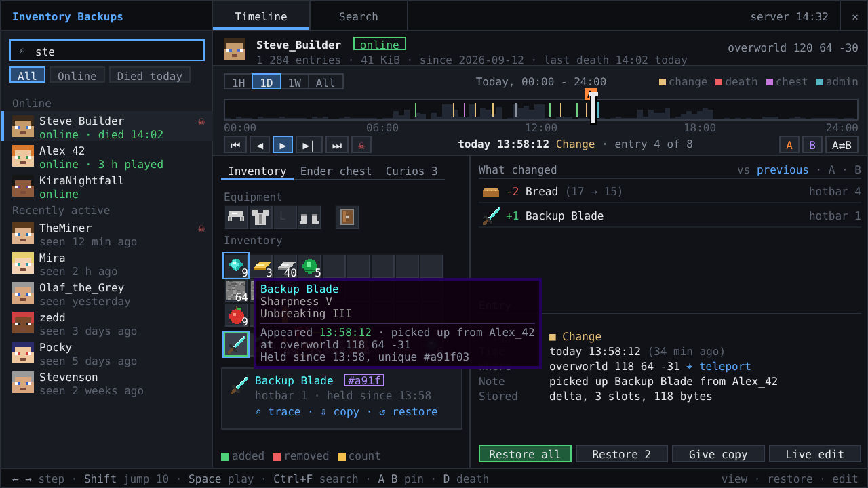Select player TheMiner in the list
868x488 pixels.
[106, 234]
